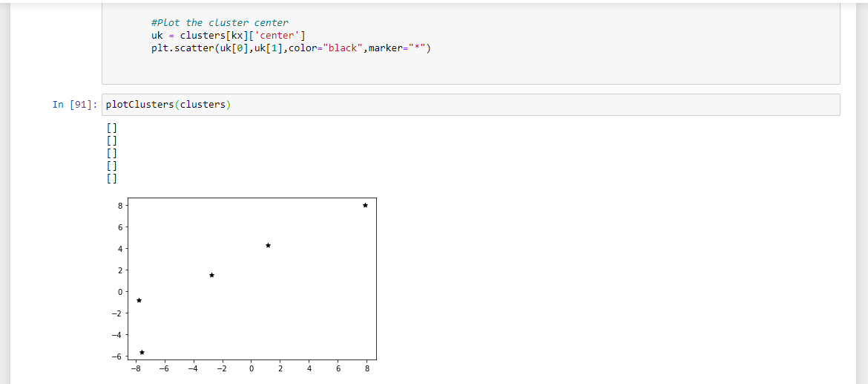Click the scatter plot output image

[243, 287]
